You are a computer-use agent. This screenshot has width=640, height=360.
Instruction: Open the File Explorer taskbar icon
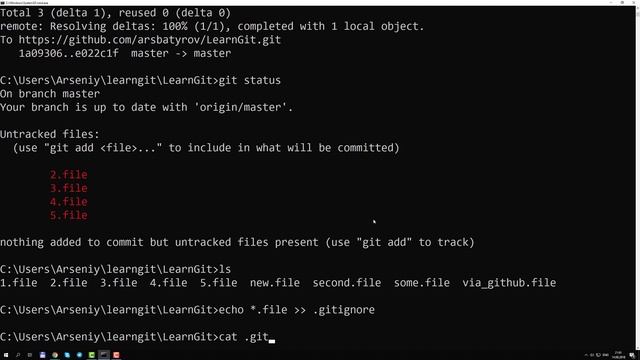pyautogui.click(x=42, y=355)
